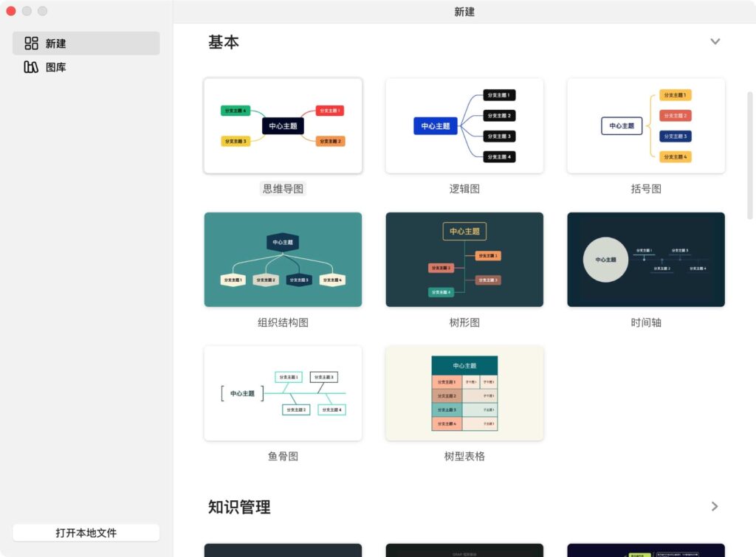The width and height of the screenshot is (756, 557).
Task: Open the 时间轴 timeline template
Action: (645, 259)
